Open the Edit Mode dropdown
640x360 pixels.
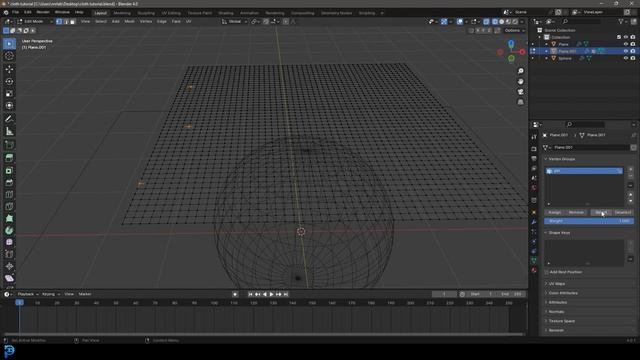coord(35,21)
